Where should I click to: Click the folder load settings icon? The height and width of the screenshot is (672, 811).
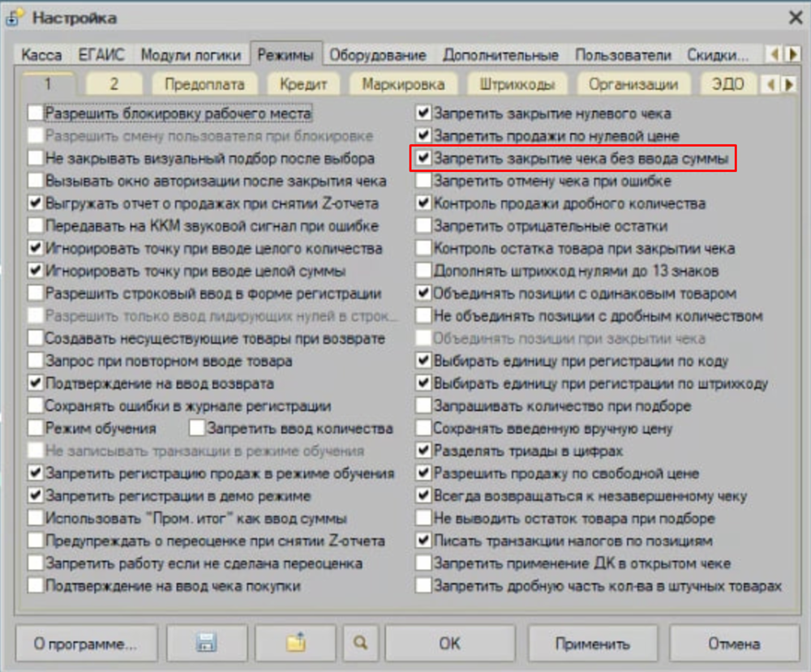click(294, 644)
